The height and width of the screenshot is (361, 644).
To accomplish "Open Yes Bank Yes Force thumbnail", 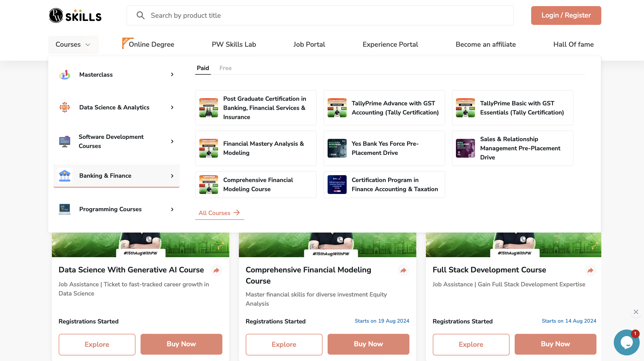I will click(337, 148).
